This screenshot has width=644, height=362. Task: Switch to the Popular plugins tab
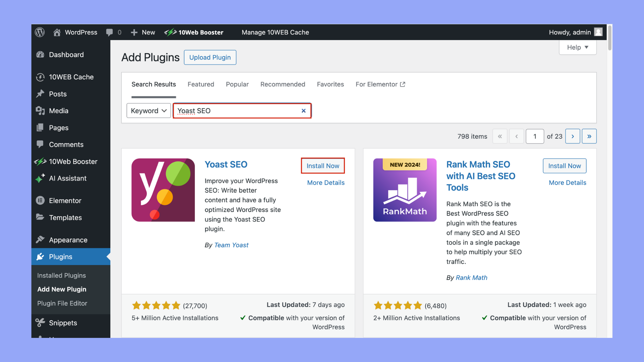237,84
